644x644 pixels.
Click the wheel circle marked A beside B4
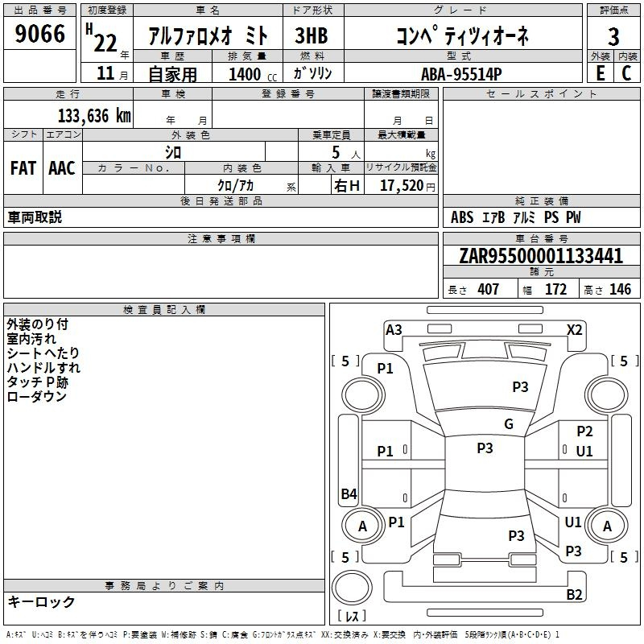362,526
